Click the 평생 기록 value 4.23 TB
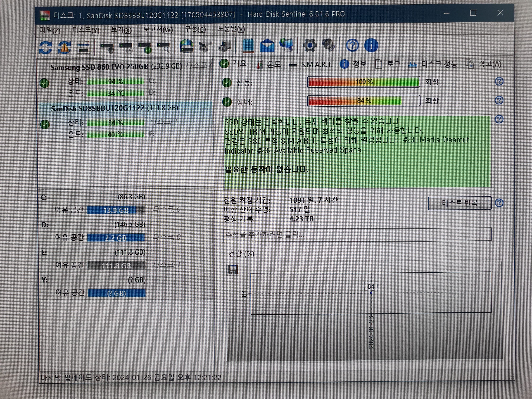Image resolution: width=532 pixels, height=399 pixels. pyautogui.click(x=301, y=219)
